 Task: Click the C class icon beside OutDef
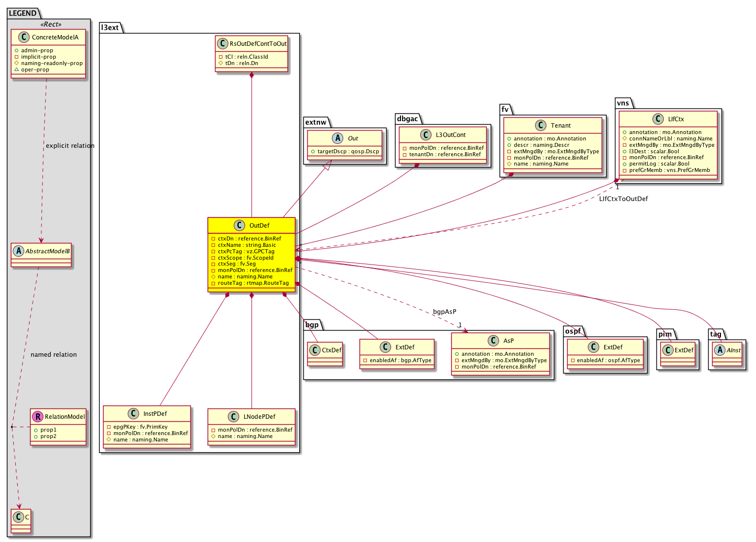[239, 225]
